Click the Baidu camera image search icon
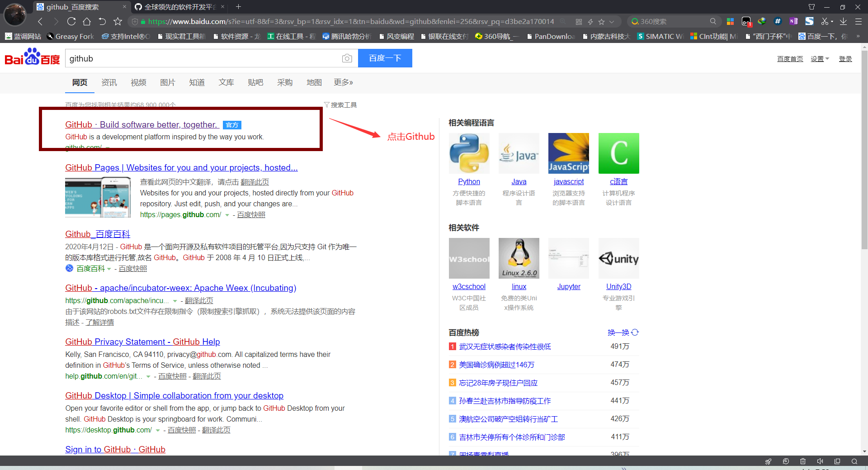 point(347,58)
